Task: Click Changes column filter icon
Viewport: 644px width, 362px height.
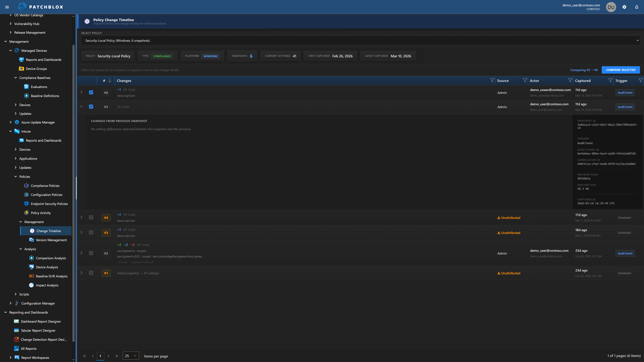Action: [492, 80]
